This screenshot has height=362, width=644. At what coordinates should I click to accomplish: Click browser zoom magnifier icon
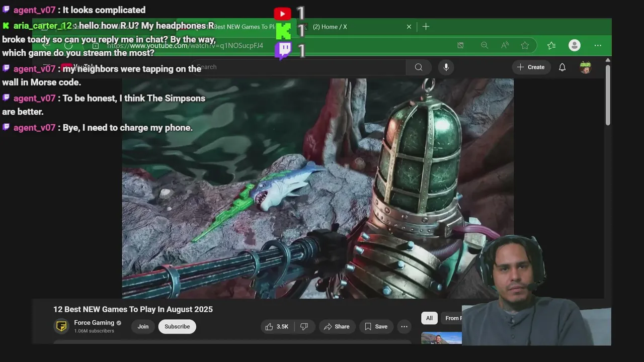click(x=485, y=46)
